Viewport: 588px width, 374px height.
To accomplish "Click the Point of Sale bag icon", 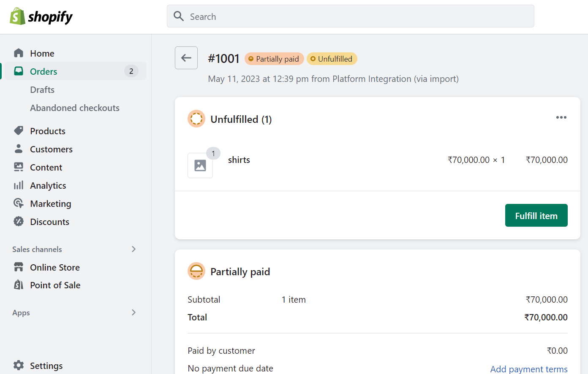I will coord(19,285).
